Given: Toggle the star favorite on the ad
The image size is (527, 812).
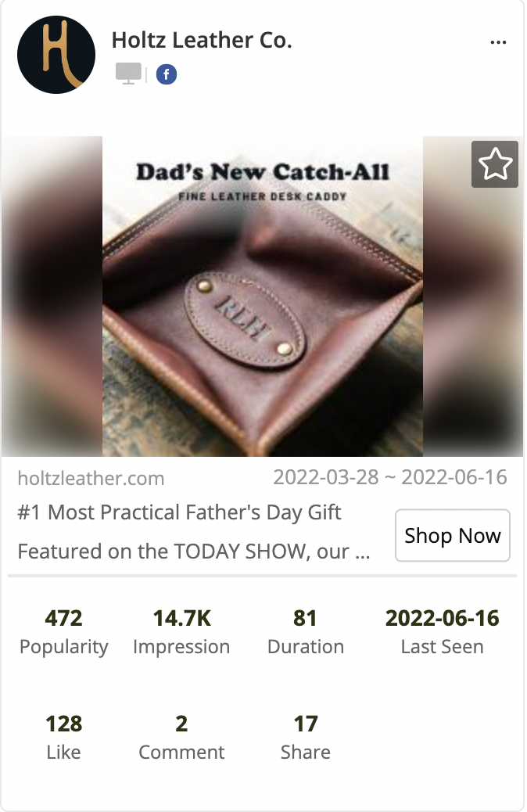Looking at the screenshot, I should click(x=495, y=164).
